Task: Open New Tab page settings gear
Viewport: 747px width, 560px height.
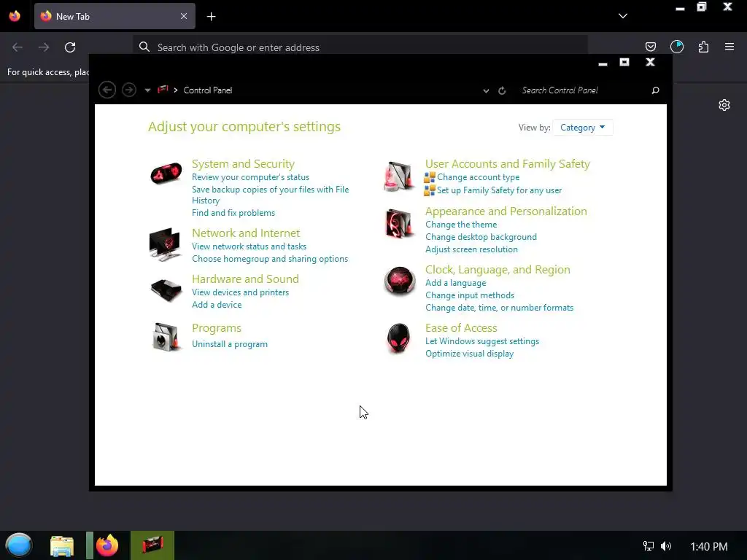Action: (x=724, y=105)
